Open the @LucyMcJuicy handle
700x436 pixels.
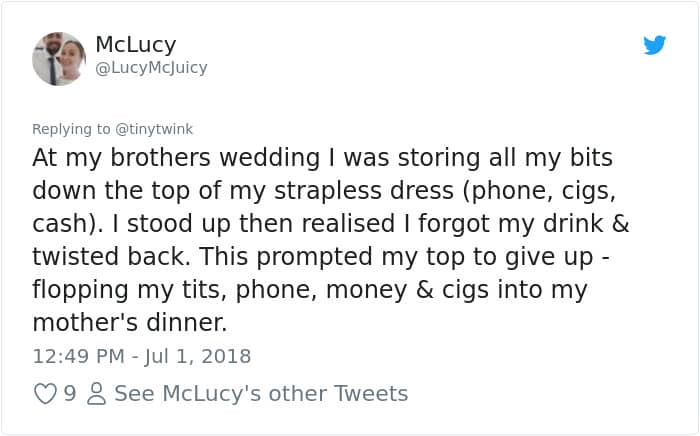tap(151, 68)
